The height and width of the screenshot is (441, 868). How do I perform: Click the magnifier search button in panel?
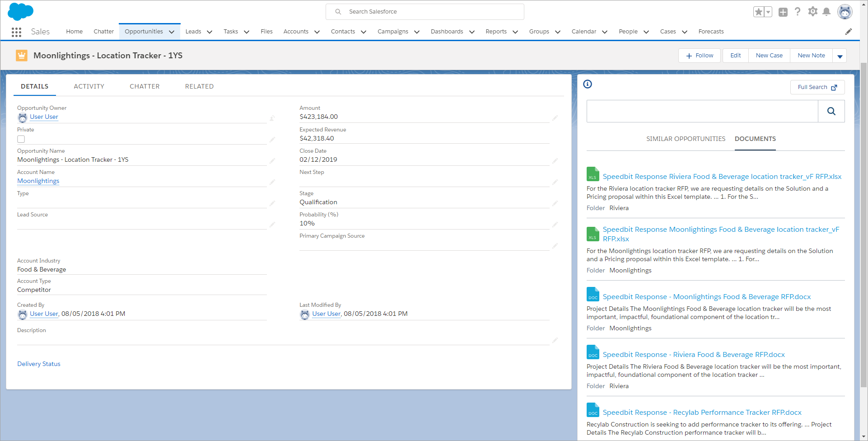[x=831, y=111]
